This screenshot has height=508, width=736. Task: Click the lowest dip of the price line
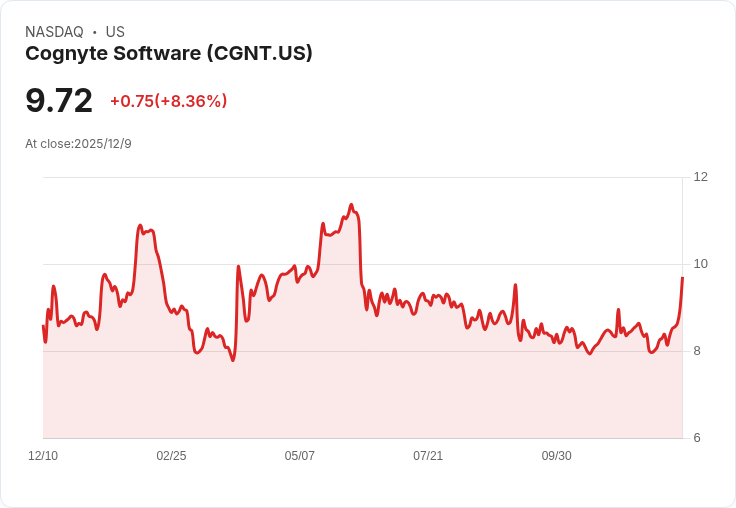click(233, 360)
